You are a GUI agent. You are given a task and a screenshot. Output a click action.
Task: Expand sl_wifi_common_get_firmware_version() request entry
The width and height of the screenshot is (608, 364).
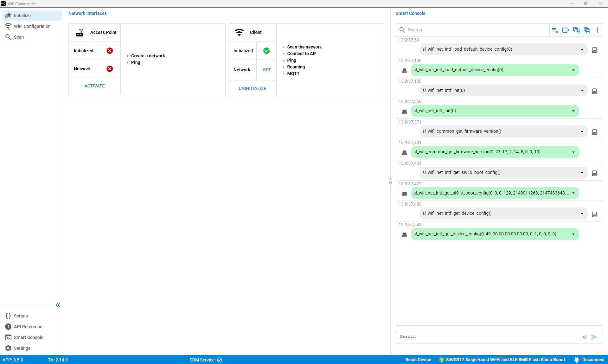click(582, 131)
